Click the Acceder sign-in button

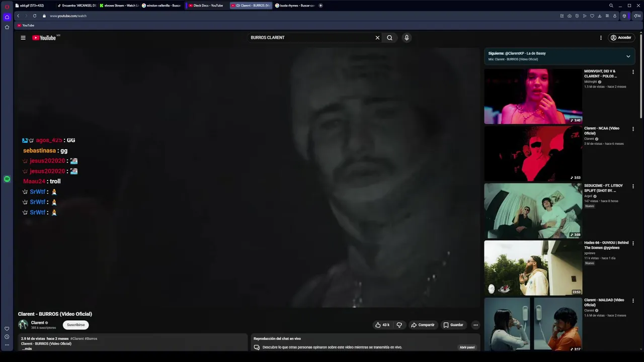coord(620,38)
